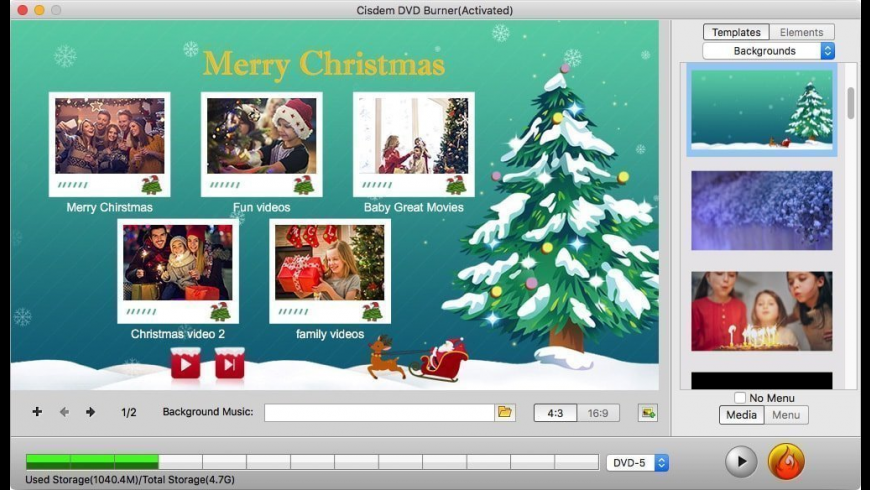Viewport: 870px width, 490px height.
Task: Select the black background thumbnail
Action: 762,380
